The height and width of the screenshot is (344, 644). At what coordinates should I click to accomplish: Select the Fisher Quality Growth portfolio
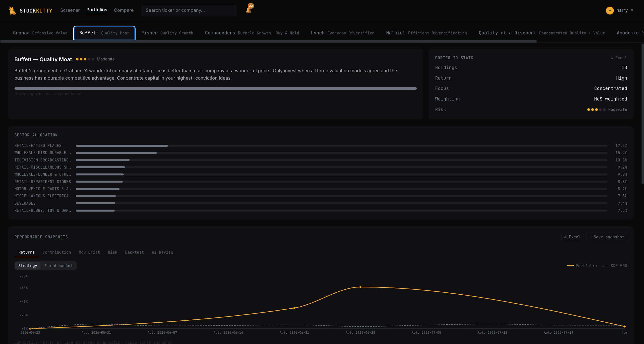[167, 33]
